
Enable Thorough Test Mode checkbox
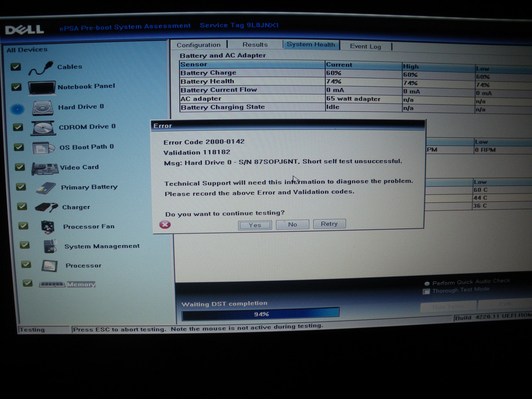pos(426,291)
